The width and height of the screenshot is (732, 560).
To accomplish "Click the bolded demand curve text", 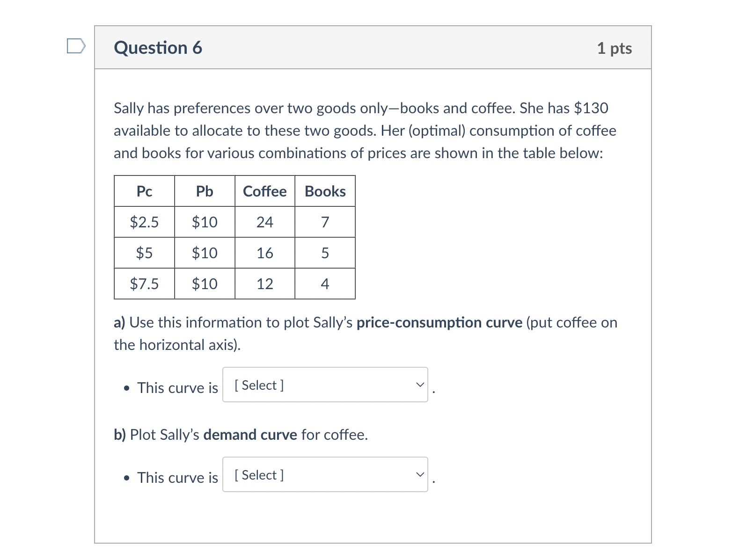I will click(x=249, y=435).
